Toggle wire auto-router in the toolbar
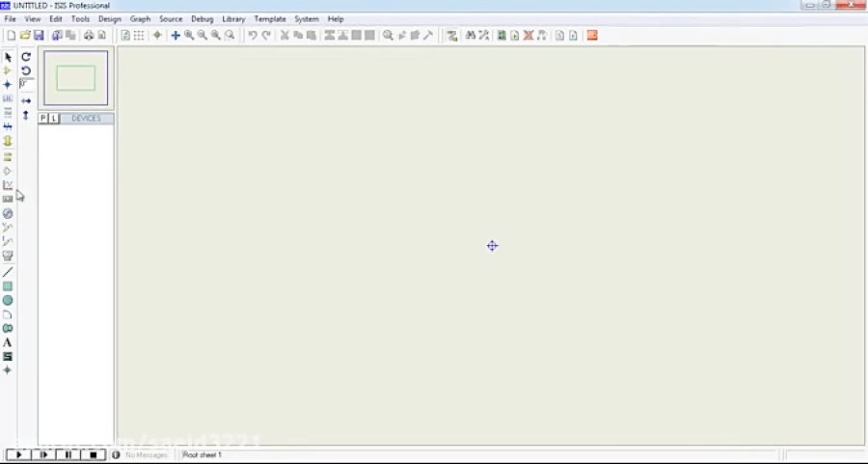This screenshot has height=464, width=868. [452, 36]
